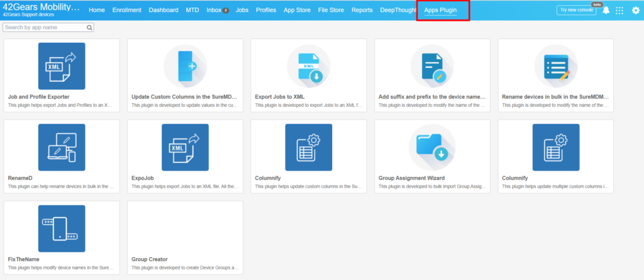Viewport: 644px width, 280px height.
Task: Click the FixTheName description text
Action: tap(61, 267)
